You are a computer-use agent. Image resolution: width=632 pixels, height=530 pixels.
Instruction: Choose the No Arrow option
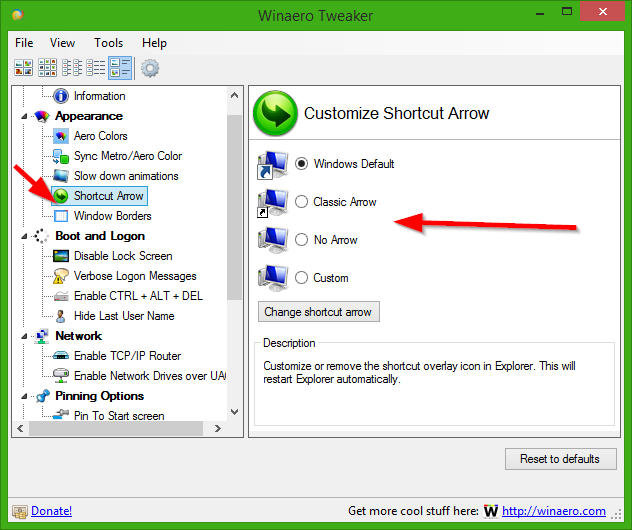(x=301, y=240)
